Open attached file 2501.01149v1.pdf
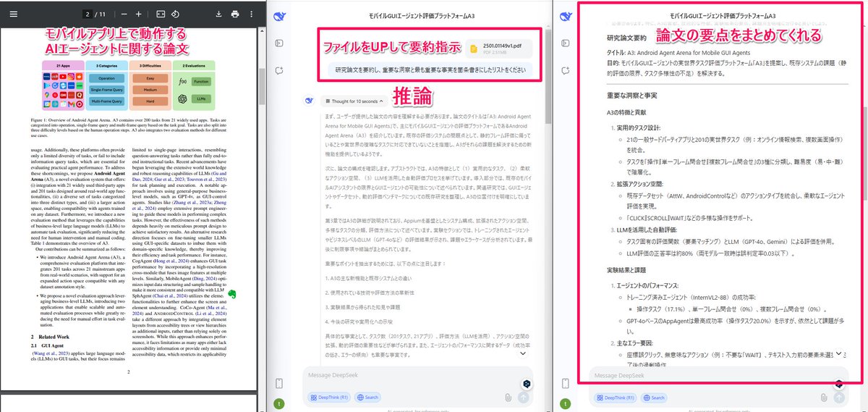This screenshot has height=412, width=868. 501,49
